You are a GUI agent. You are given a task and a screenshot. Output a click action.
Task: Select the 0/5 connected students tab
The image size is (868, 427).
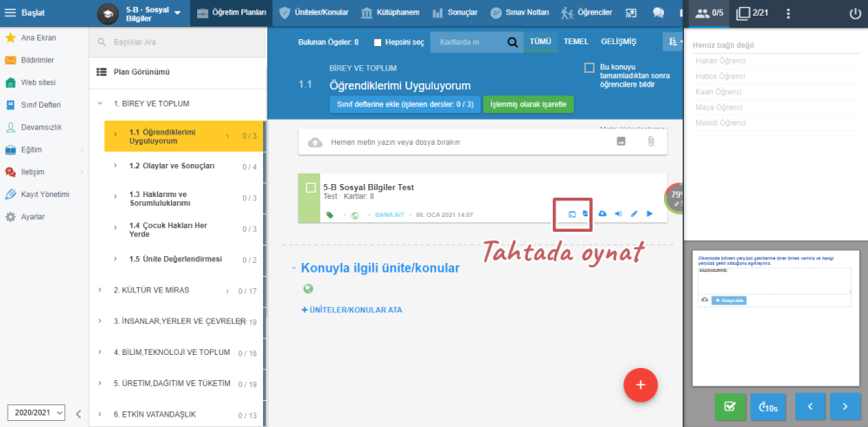(709, 13)
